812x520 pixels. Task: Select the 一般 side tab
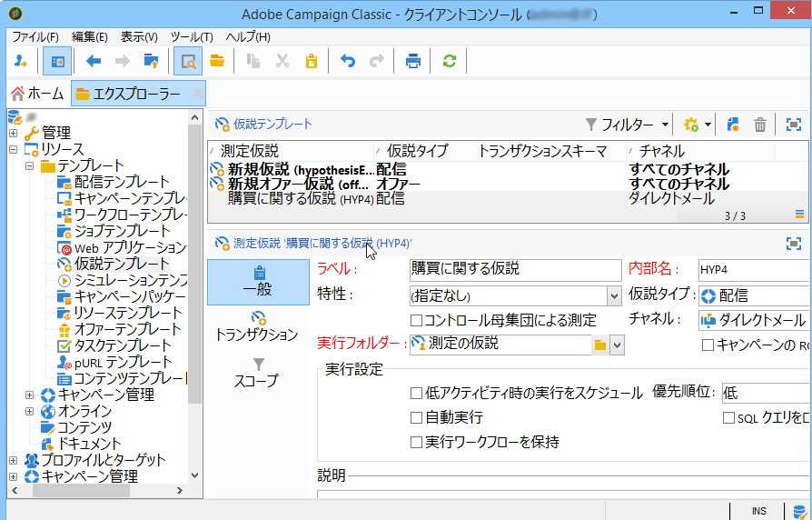tap(258, 282)
